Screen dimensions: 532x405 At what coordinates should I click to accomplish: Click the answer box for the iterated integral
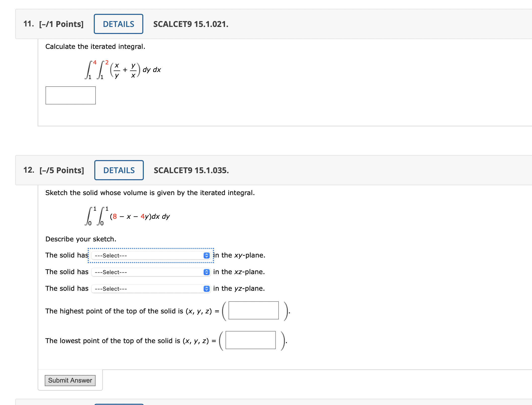(70, 95)
